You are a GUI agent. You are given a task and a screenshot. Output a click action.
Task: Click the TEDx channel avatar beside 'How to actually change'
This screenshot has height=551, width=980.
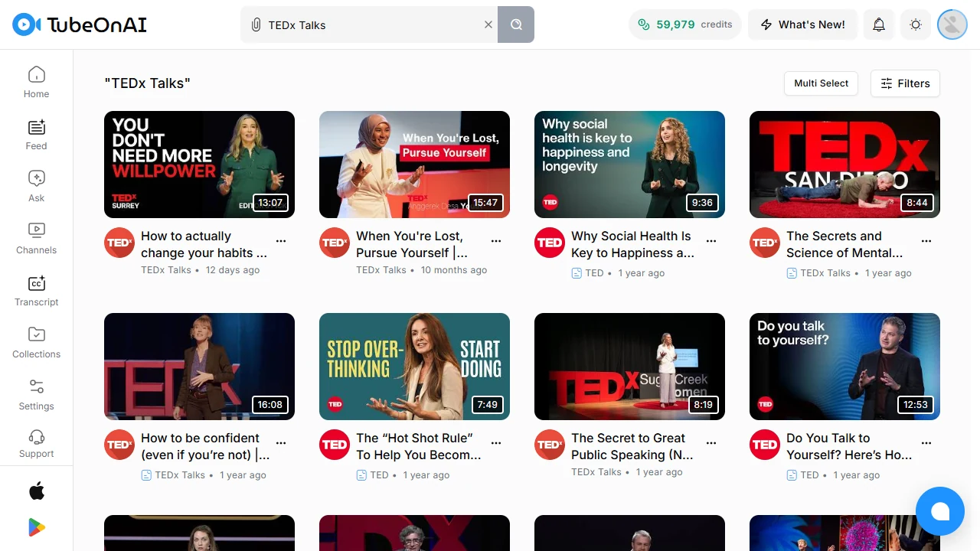119,243
